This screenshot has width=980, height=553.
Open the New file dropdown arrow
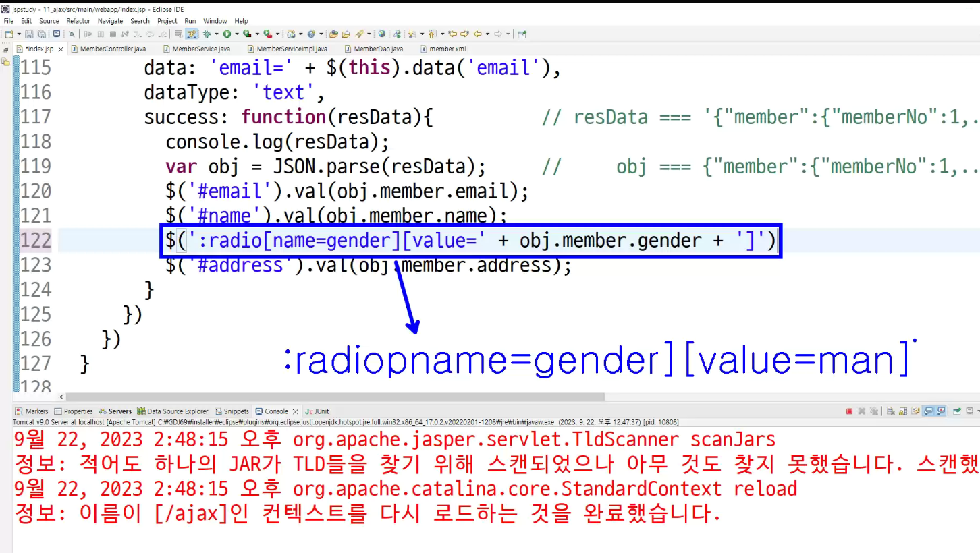click(x=19, y=34)
